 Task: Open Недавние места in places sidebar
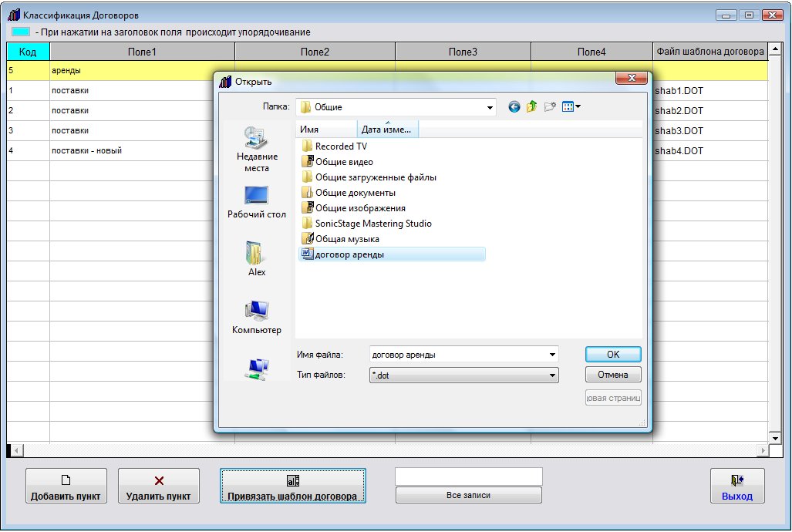257,149
